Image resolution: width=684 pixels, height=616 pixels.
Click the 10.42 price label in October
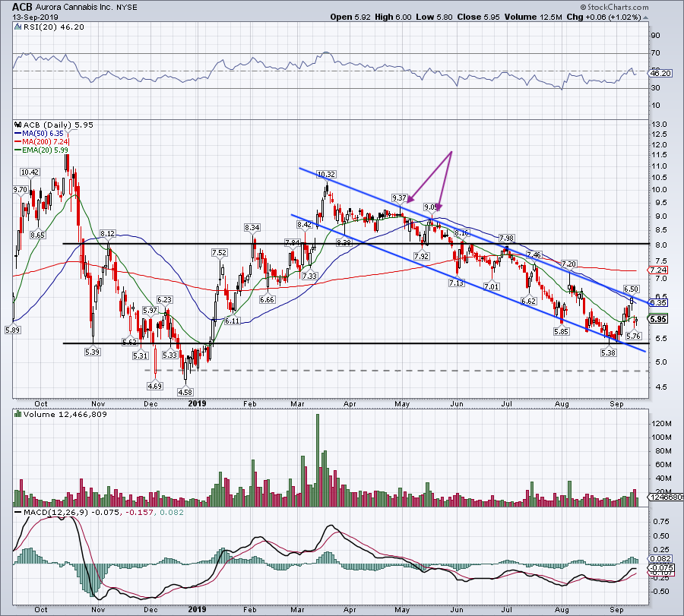tap(30, 172)
